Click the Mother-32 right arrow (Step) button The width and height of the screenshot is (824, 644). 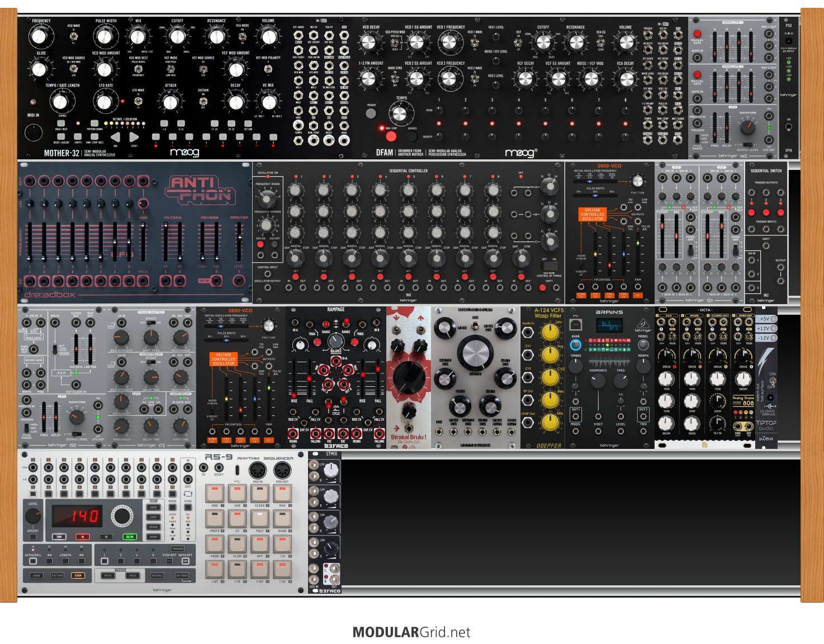pos(134,137)
